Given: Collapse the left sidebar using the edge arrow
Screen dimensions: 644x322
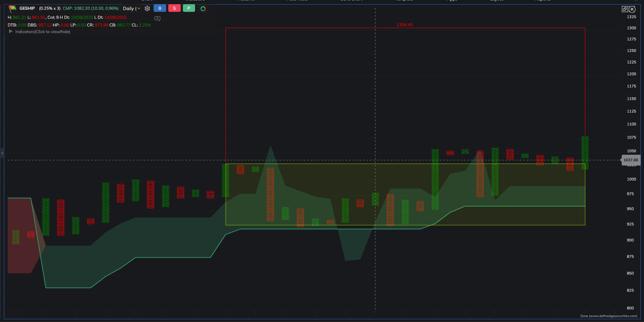Looking at the screenshot, I should (x=2, y=153).
